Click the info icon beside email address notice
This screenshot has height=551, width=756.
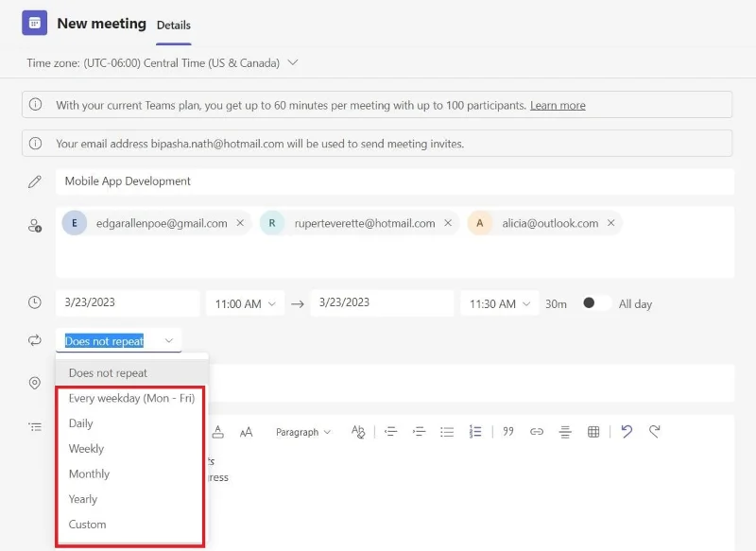tap(35, 143)
